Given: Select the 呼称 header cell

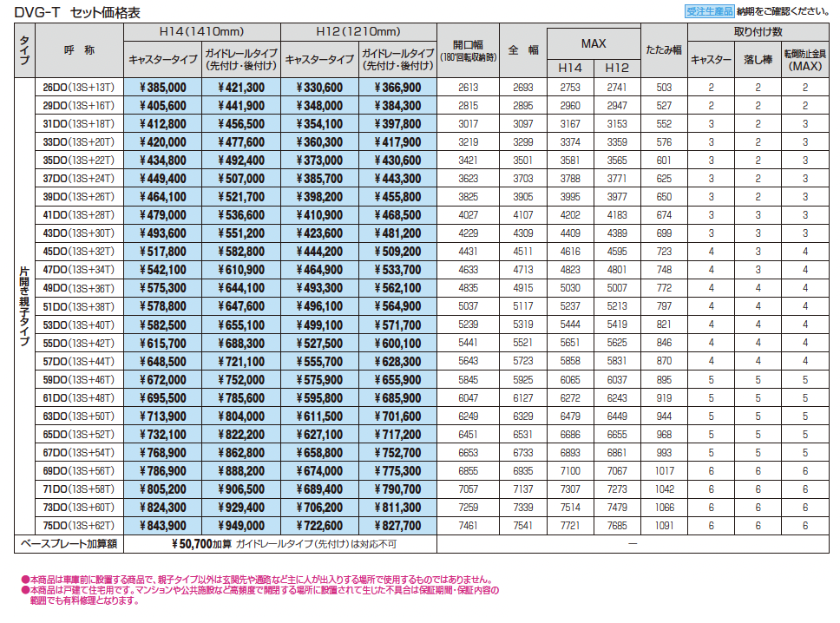Looking at the screenshot, I should pos(79,50).
